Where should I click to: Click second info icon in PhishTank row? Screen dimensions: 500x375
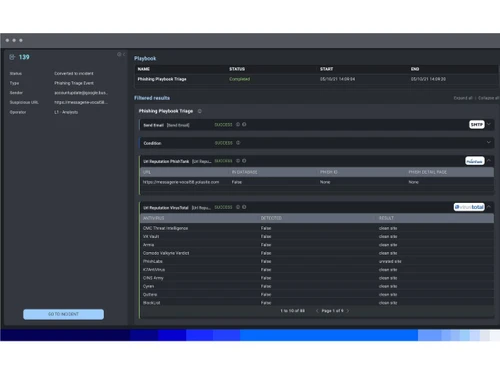[x=244, y=161]
